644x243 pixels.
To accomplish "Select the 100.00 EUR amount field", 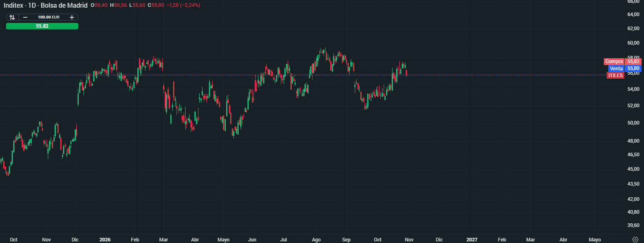I will 49,17.
